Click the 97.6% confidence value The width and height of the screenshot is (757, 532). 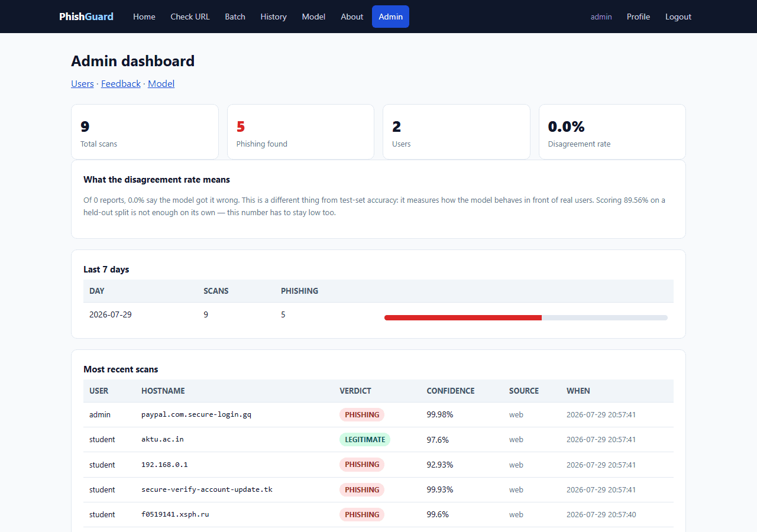pyautogui.click(x=438, y=439)
